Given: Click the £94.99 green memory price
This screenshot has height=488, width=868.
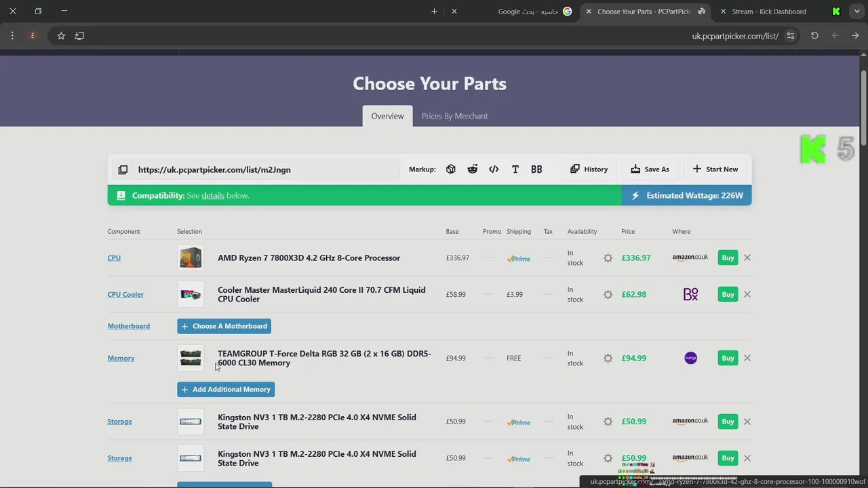Looking at the screenshot, I should pyautogui.click(x=634, y=358).
